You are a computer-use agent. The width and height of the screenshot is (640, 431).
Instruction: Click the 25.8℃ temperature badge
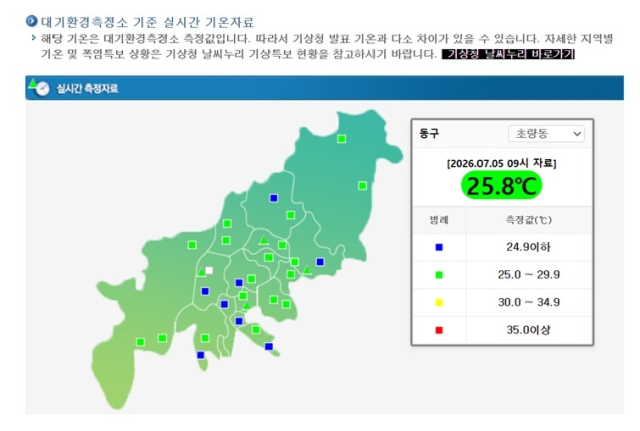tap(501, 186)
